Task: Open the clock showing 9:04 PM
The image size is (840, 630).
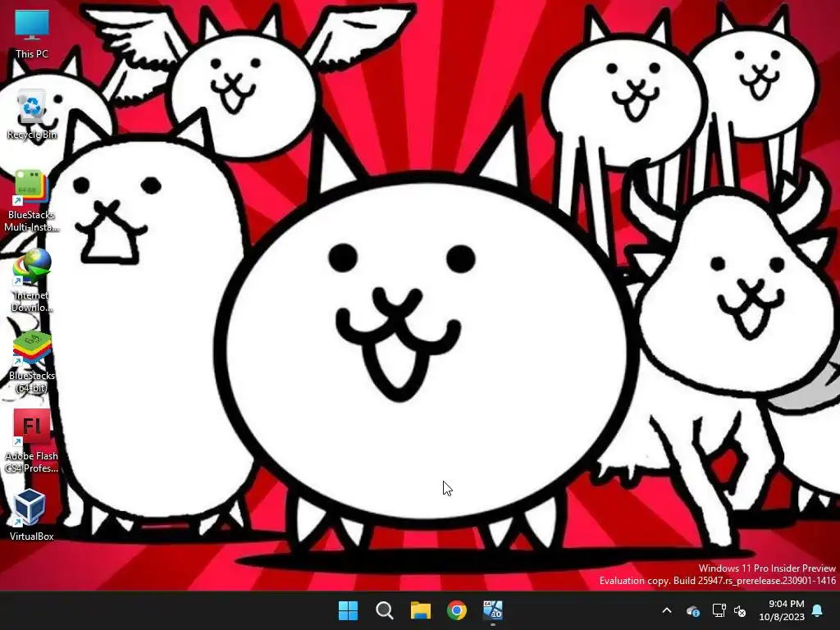Action: tap(782, 610)
